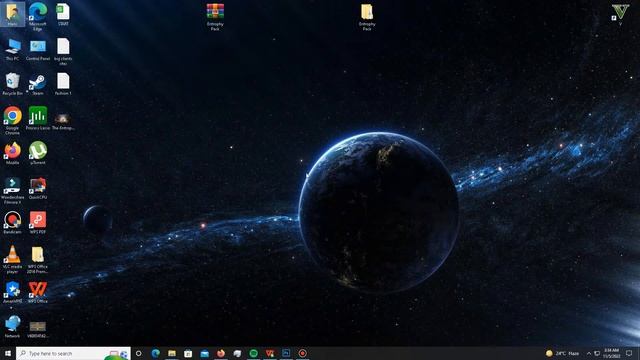Open the weather widget showing 24°C
Screen dimensions: 640x360
[x=562, y=353]
